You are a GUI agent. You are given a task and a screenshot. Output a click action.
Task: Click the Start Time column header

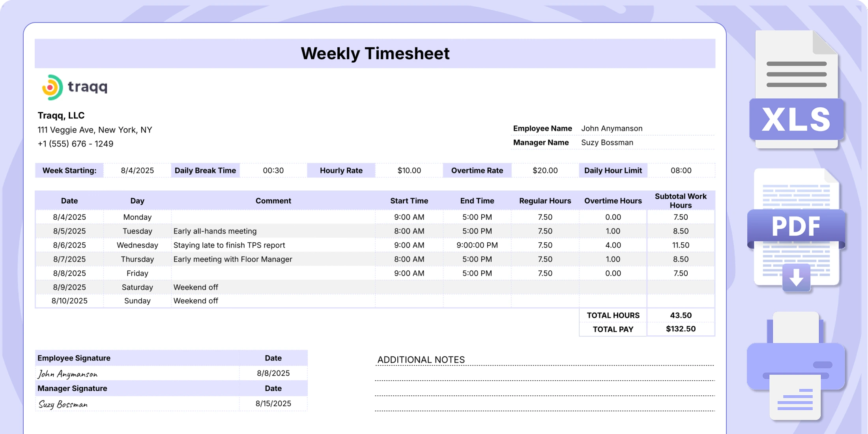click(409, 201)
